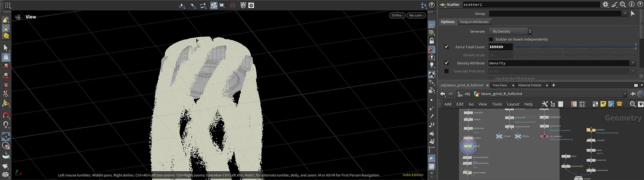The image size is (644, 180).
Task: Open the Scatter node info icon
Action: click(x=631, y=4)
